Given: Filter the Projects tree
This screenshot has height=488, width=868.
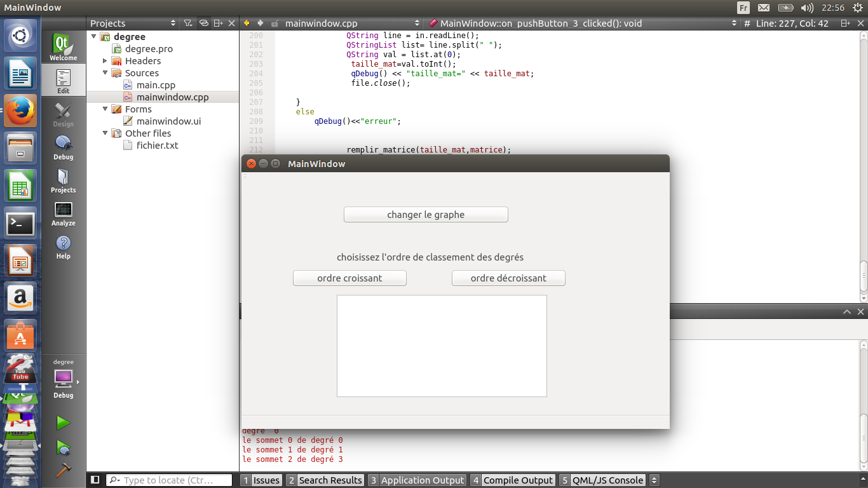Looking at the screenshot, I should 187,23.
